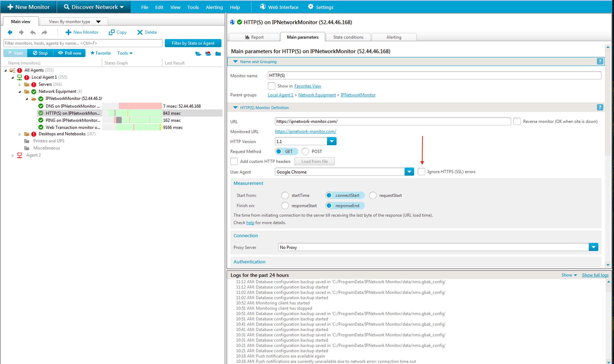Click the Report tab chart icon

pyautogui.click(x=247, y=37)
